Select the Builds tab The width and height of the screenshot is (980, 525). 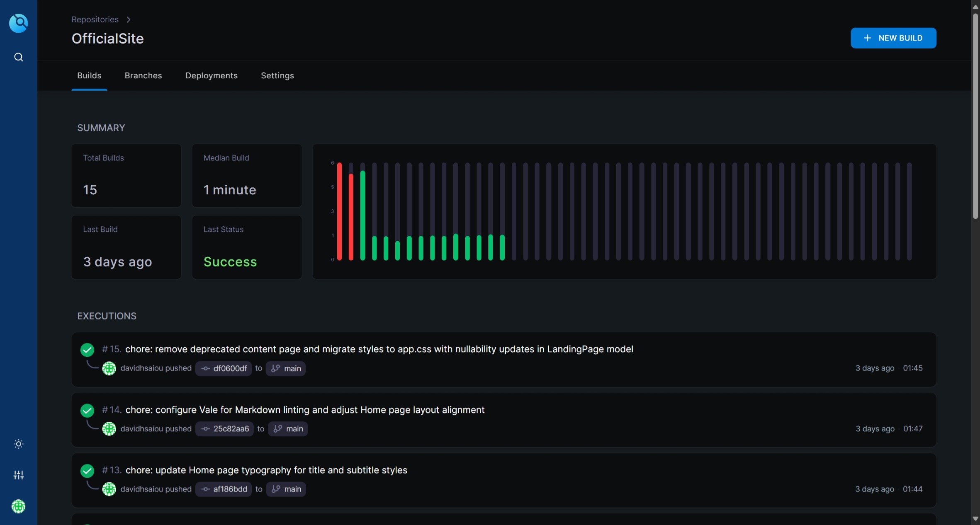pos(89,75)
